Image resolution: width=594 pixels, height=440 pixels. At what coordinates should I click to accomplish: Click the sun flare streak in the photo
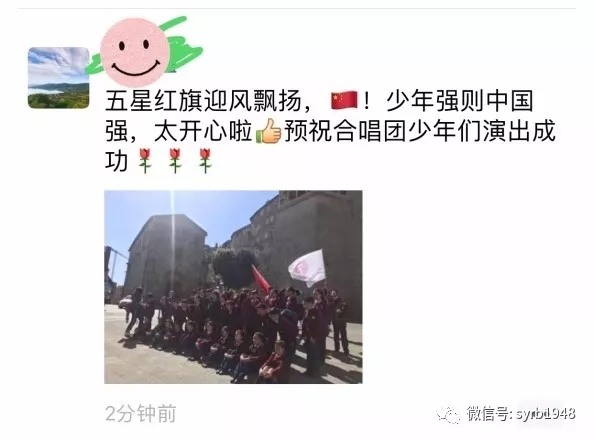(173, 243)
